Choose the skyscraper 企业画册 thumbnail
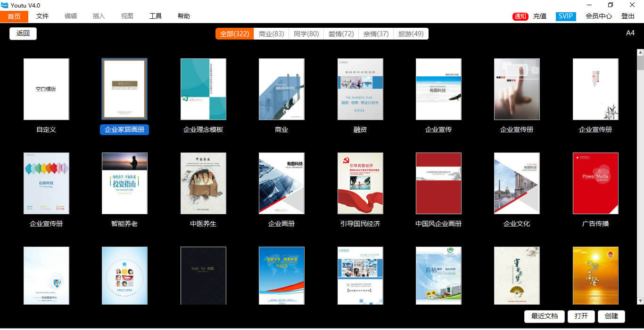Screen dimensions: 644x330 pos(281,183)
